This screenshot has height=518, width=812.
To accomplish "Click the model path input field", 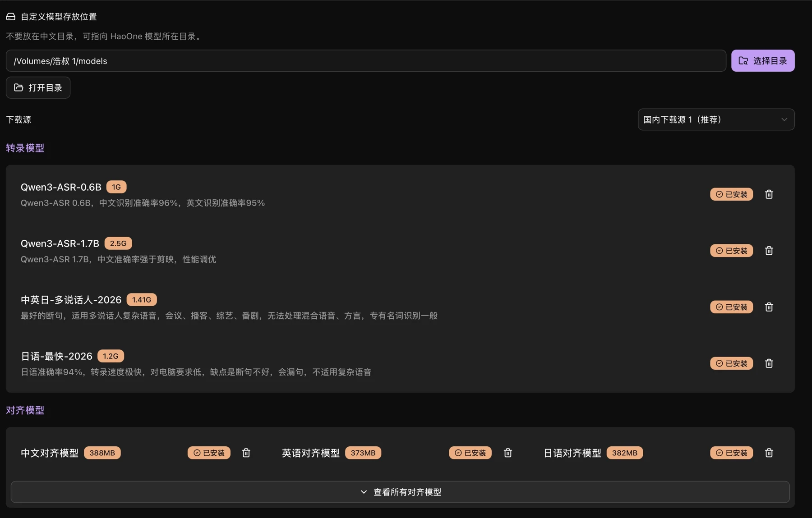I will [366, 61].
